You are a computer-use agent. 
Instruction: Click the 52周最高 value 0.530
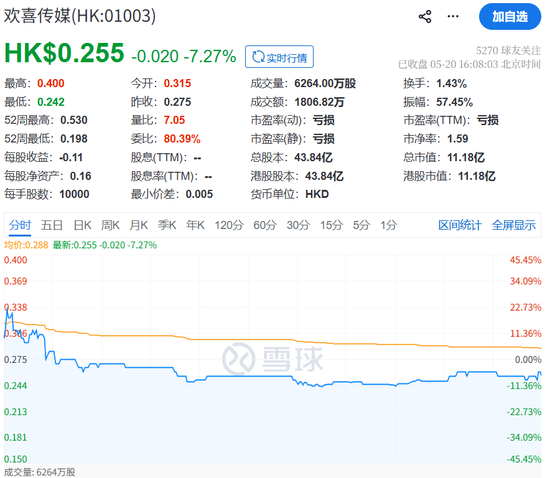pos(74,120)
